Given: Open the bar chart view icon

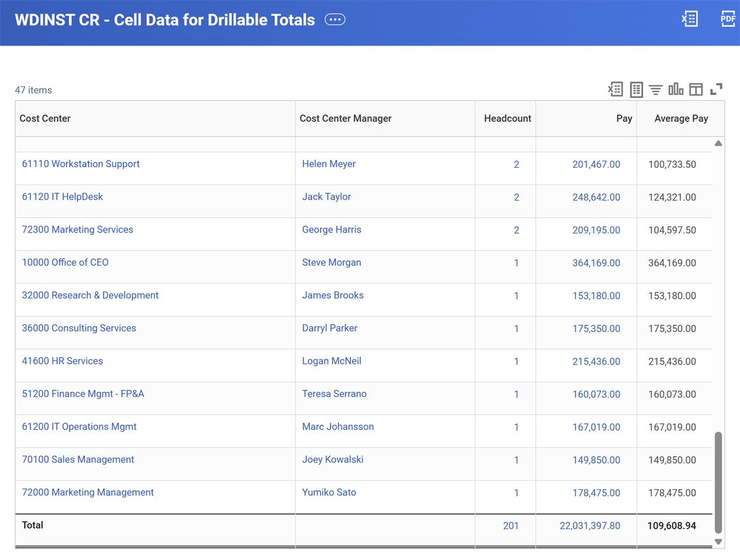Looking at the screenshot, I should 676,89.
